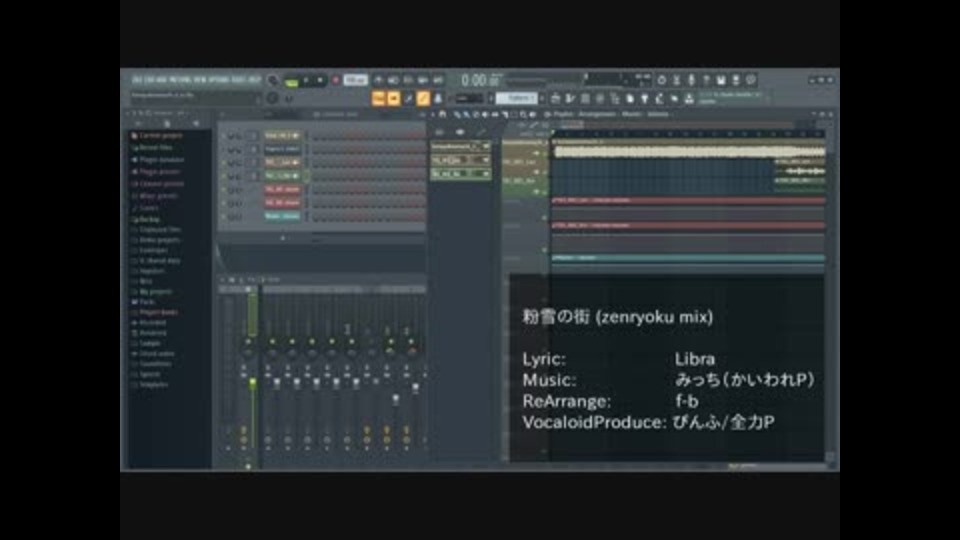Click the red record button

(335, 80)
